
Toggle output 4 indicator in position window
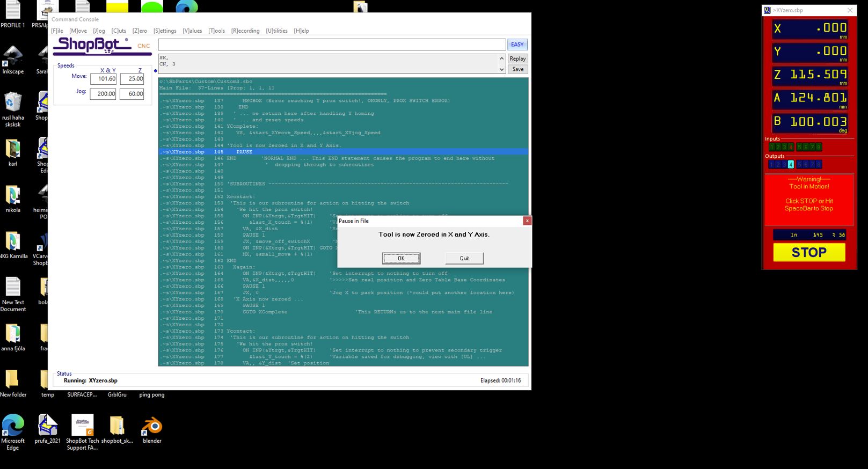(x=791, y=165)
